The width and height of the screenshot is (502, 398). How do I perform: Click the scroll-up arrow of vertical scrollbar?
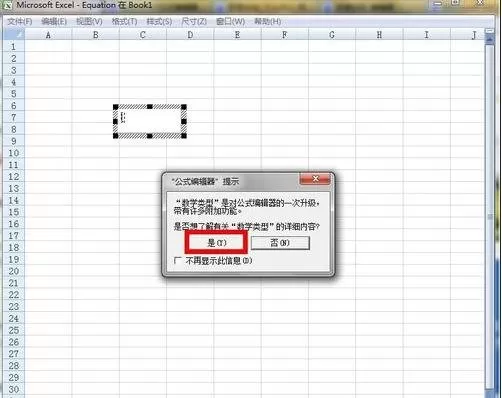pyautogui.click(x=490, y=39)
